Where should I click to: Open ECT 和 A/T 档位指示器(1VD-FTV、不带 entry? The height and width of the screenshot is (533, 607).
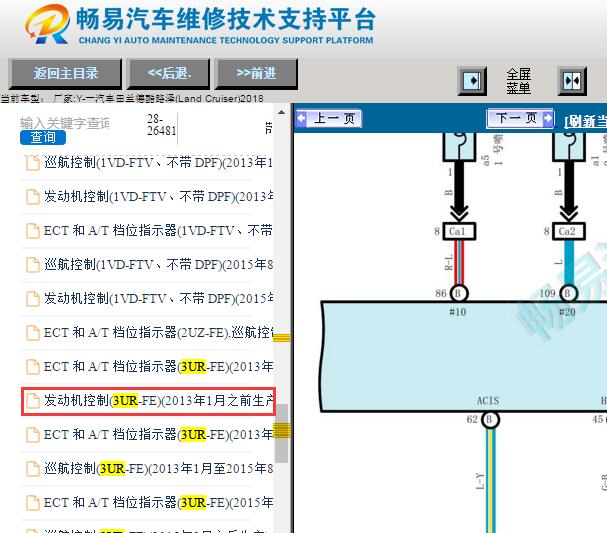(158, 231)
